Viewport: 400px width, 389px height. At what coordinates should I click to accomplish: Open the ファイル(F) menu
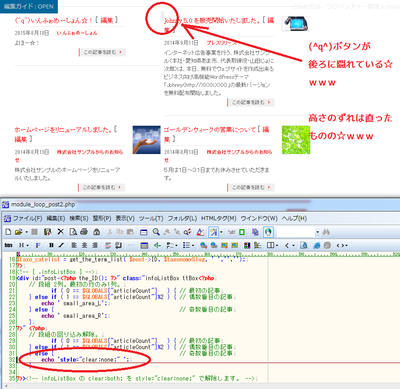point(27,219)
